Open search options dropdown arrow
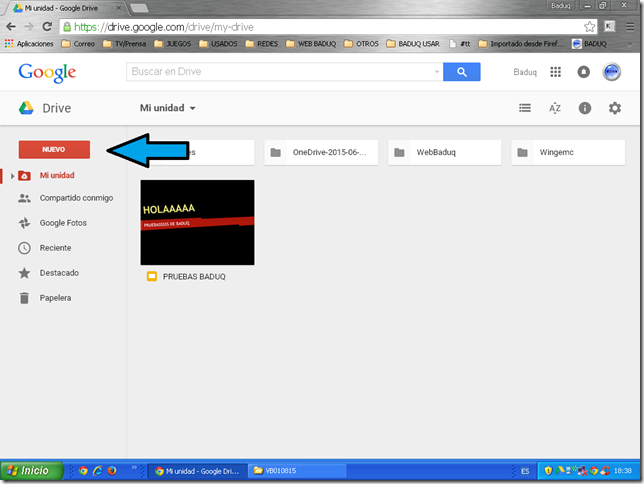This screenshot has width=644, height=484. tap(437, 72)
